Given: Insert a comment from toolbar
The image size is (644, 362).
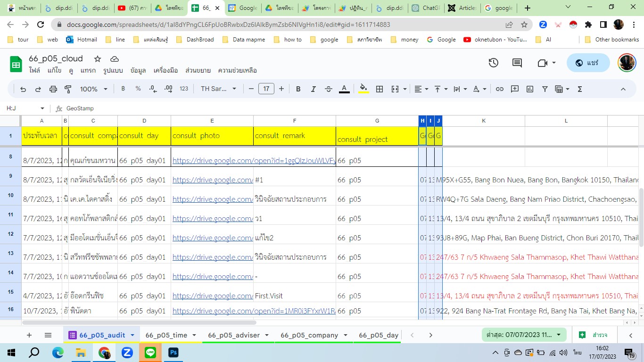Looking at the screenshot, I should pos(515,89).
